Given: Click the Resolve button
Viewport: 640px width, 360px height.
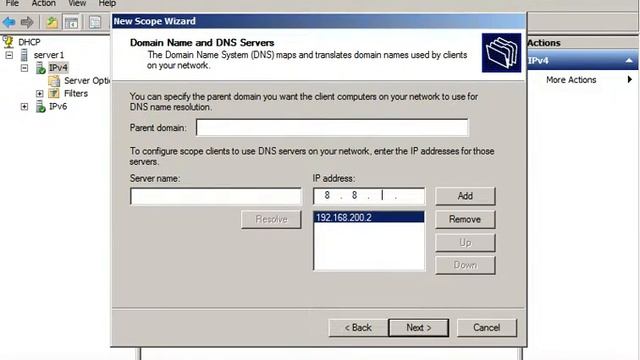Looking at the screenshot, I should coord(271,219).
